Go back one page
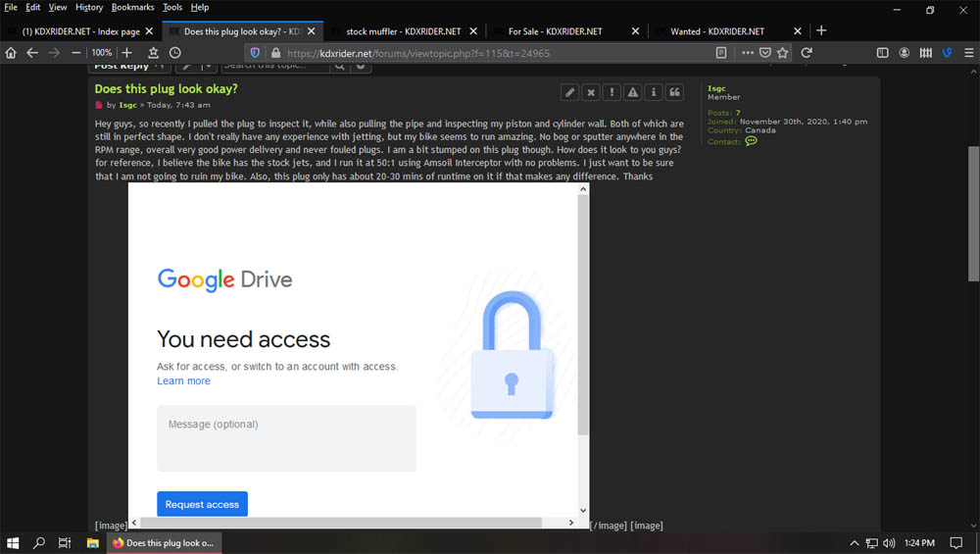This screenshot has width=980, height=554. 32,53
